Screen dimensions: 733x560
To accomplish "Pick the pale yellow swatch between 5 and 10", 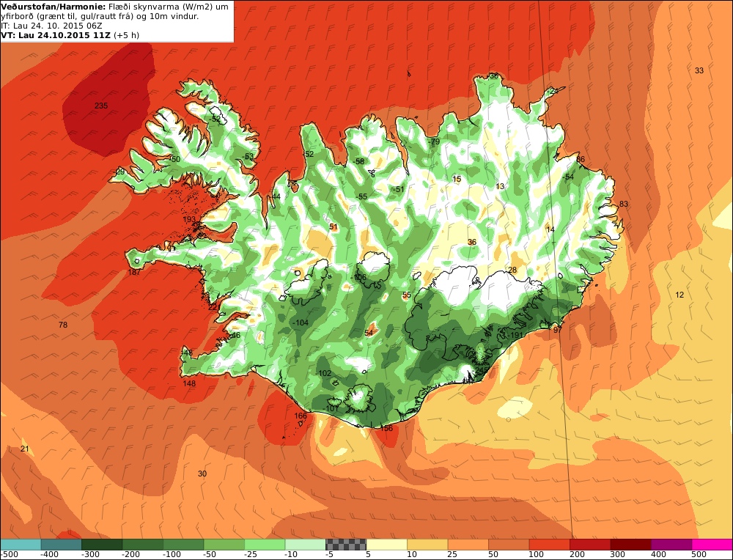I will (386, 545).
